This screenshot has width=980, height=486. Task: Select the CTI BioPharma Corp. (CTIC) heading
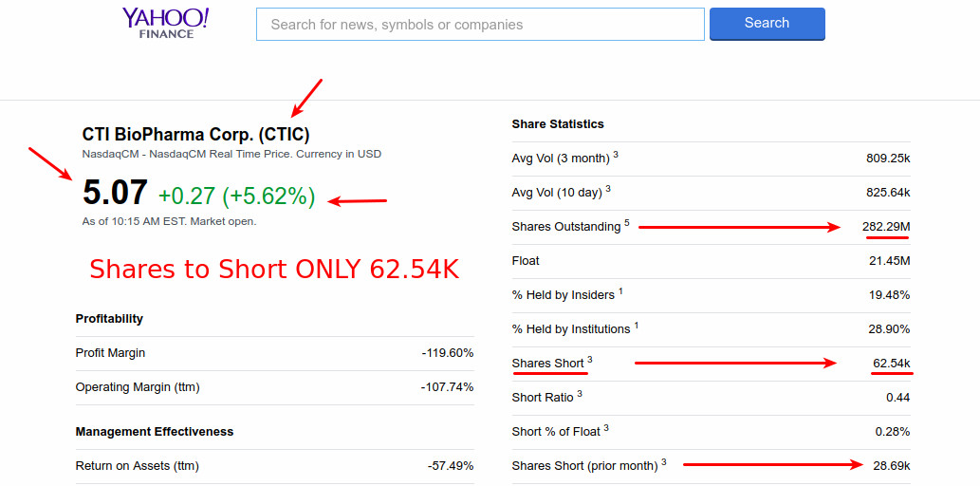(195, 135)
